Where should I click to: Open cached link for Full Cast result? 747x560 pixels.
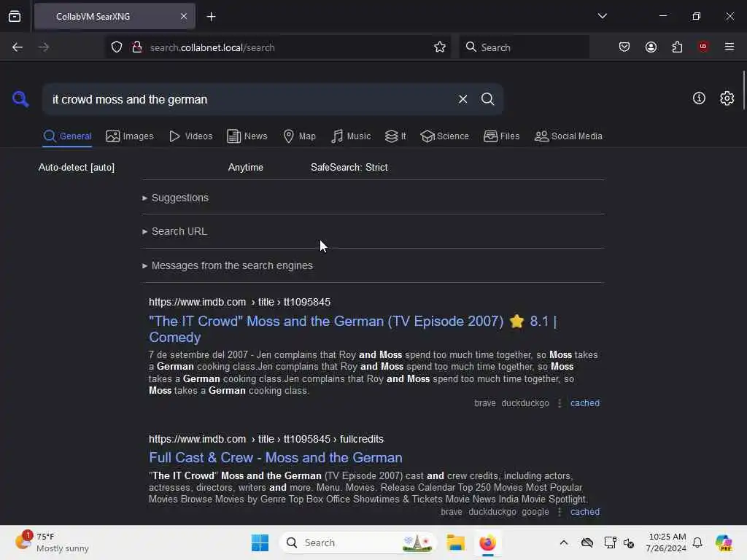coord(584,512)
